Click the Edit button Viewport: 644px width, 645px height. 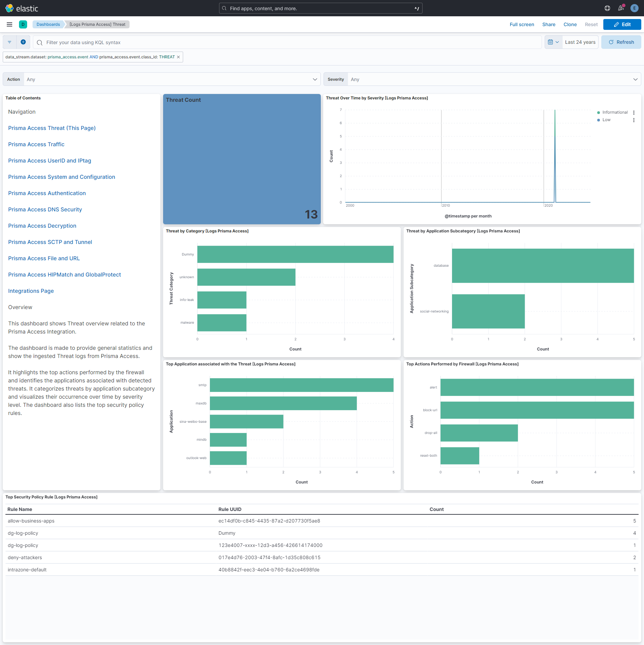[622, 24]
